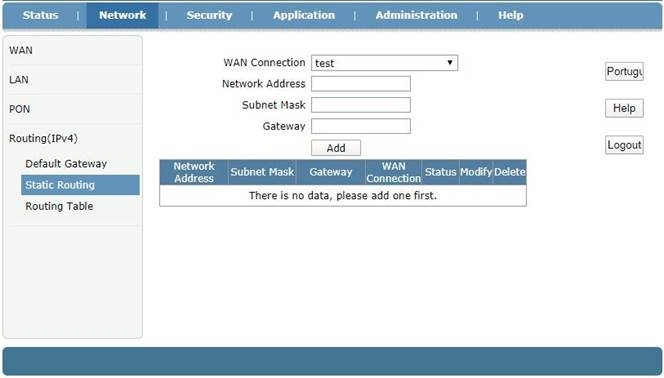Click the WAN Connection field label
Image resolution: width=664 pixels, height=378 pixels.
pyautogui.click(x=264, y=63)
